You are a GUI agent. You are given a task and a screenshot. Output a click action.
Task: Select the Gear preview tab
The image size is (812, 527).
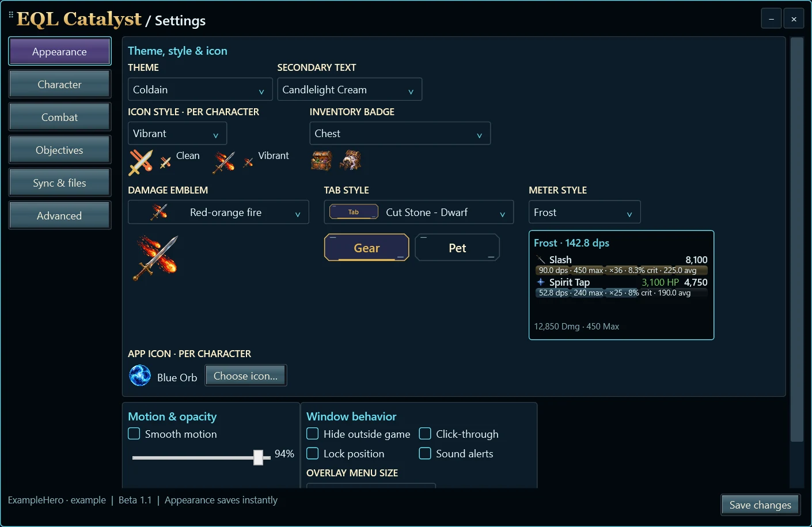coord(367,248)
